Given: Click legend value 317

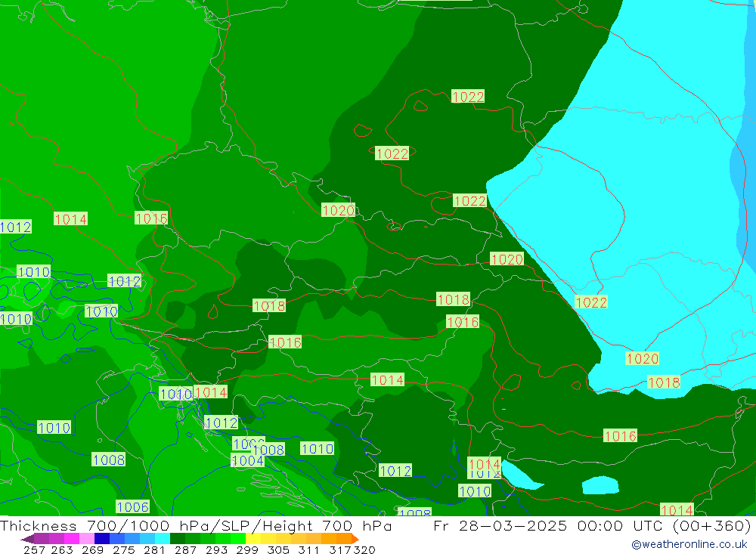Looking at the screenshot, I should pos(340,550).
